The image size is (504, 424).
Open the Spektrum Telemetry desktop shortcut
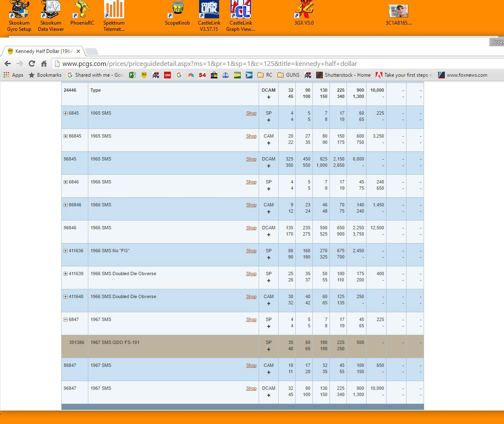coord(114,16)
